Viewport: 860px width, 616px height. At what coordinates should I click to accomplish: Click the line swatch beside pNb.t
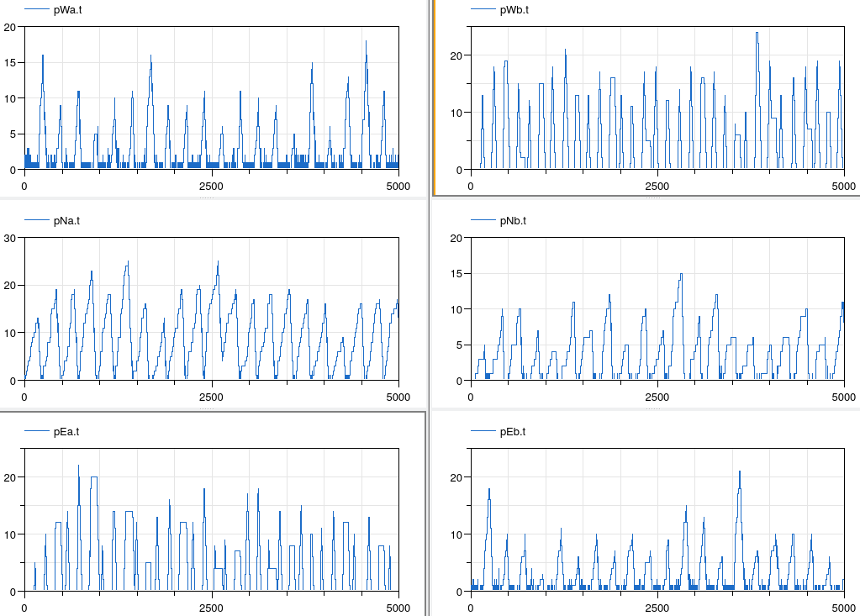pyautogui.click(x=483, y=221)
